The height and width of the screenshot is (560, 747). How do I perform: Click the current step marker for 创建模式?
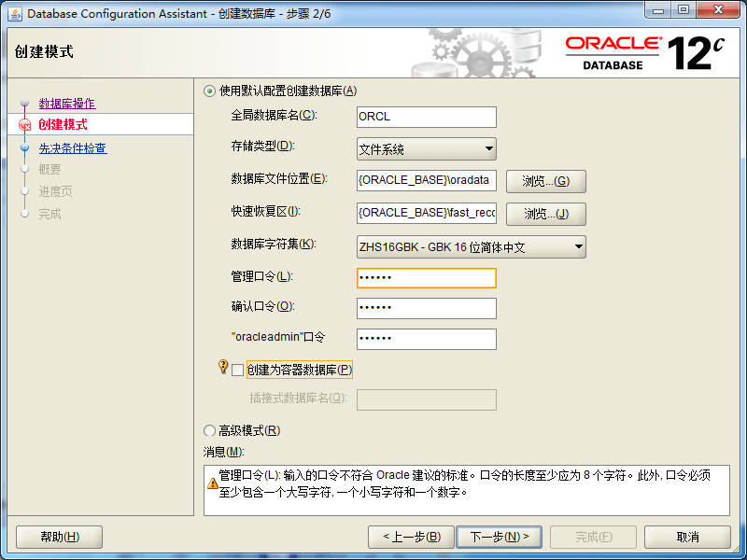[x=25, y=125]
